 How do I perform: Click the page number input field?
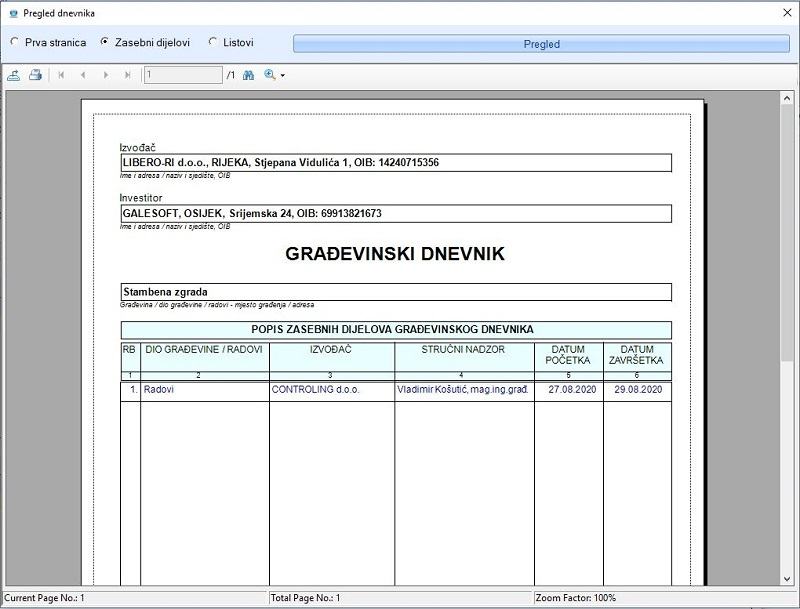pos(183,75)
